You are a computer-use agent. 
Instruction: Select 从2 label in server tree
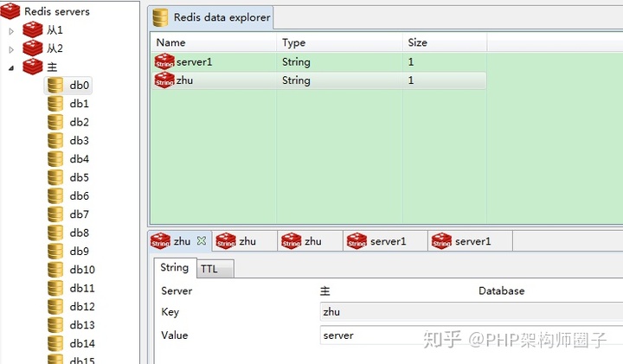pos(55,48)
